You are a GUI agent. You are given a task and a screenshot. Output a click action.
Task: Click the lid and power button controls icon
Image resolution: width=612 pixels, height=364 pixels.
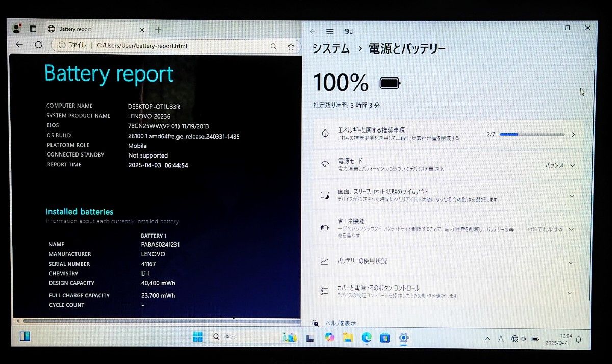pos(324,291)
